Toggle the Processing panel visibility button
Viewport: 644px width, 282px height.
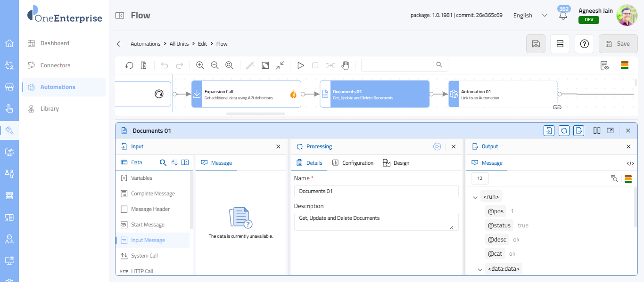pos(564,131)
